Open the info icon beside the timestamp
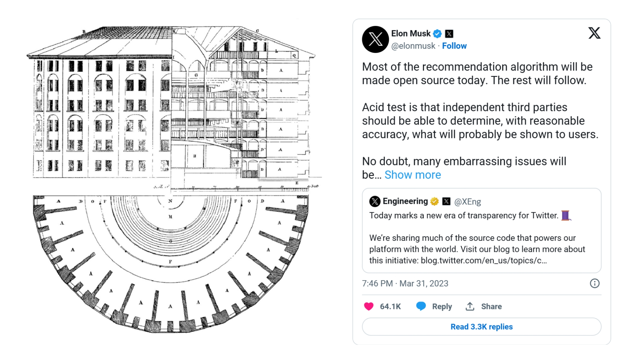Image resolution: width=640 pixels, height=364 pixels. [594, 283]
